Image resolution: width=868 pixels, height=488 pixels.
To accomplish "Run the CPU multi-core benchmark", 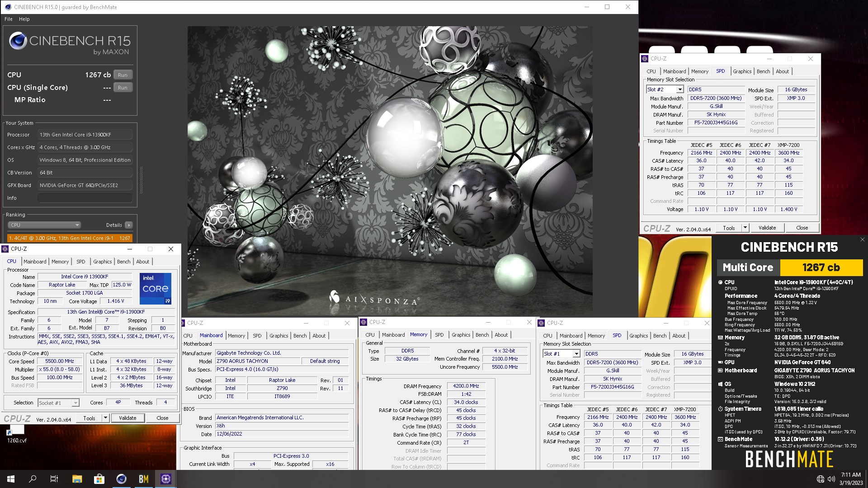I will [123, 75].
